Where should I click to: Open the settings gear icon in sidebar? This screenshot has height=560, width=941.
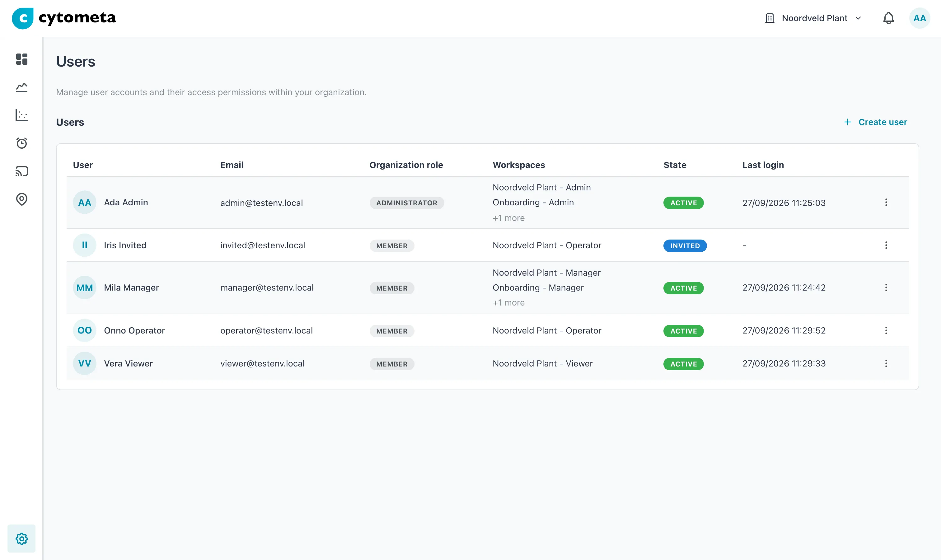[x=21, y=539]
